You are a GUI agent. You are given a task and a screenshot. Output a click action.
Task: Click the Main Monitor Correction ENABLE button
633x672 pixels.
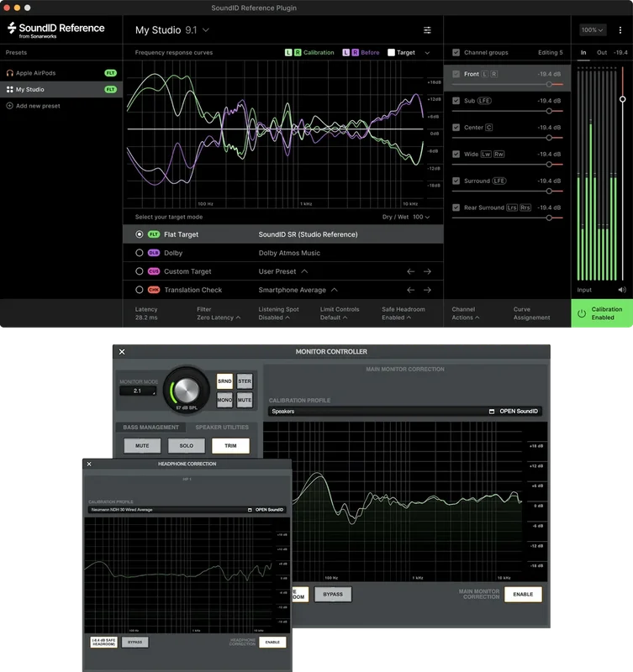(x=523, y=595)
